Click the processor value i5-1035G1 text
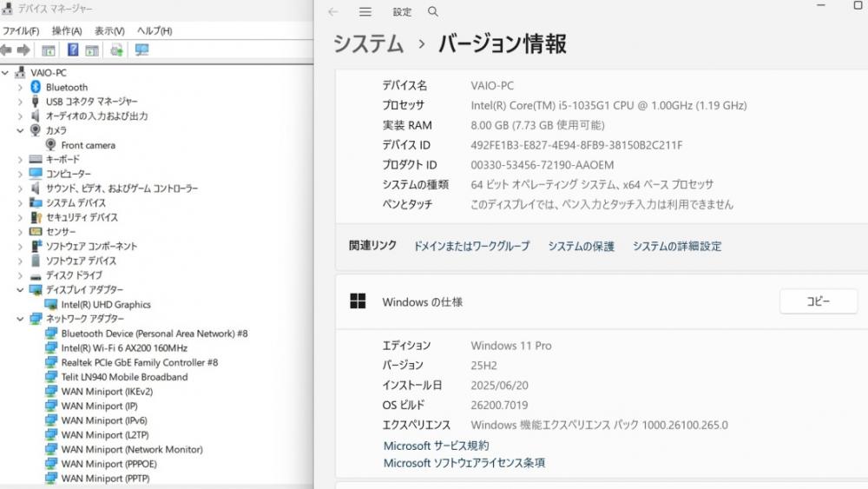 point(608,105)
